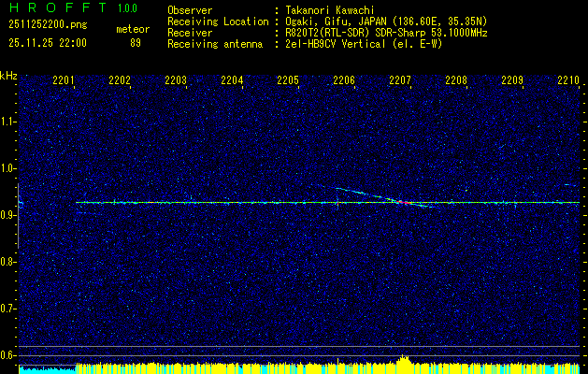Click the small echo trace near 2210

(x=571, y=184)
